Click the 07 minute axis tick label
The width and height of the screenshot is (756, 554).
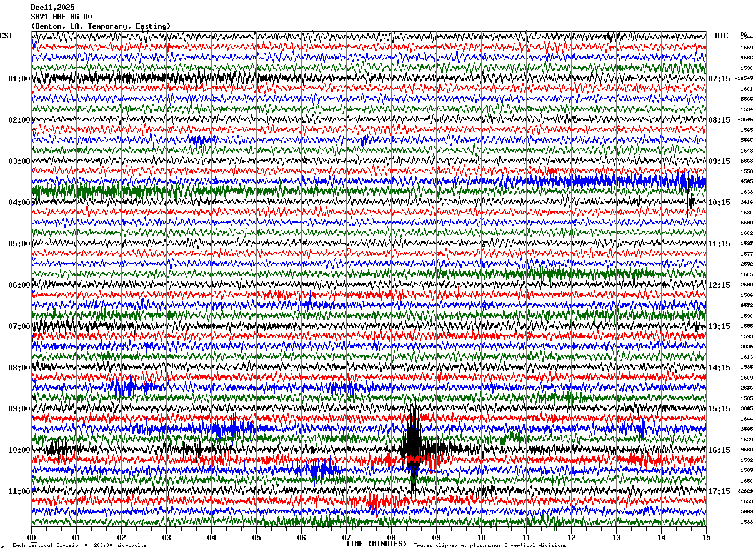[346, 537]
